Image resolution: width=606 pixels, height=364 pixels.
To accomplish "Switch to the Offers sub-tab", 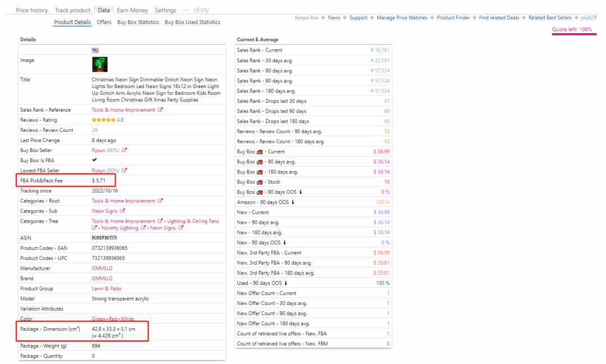I will [104, 22].
